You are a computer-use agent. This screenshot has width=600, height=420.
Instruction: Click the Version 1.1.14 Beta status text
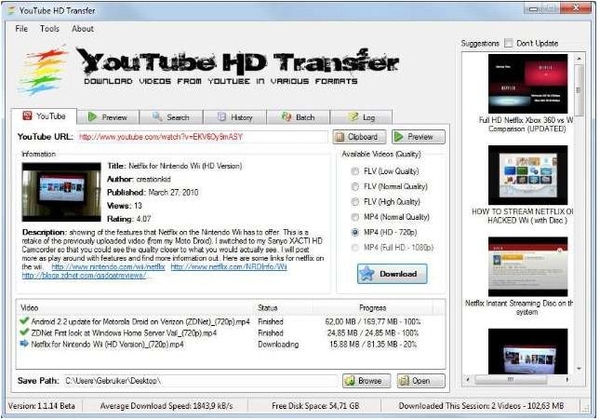(x=41, y=406)
